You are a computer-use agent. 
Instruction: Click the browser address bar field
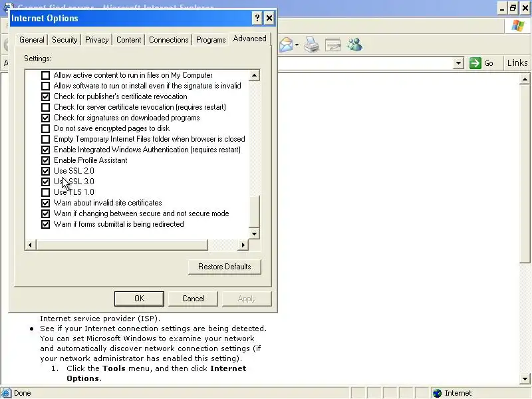click(364, 63)
